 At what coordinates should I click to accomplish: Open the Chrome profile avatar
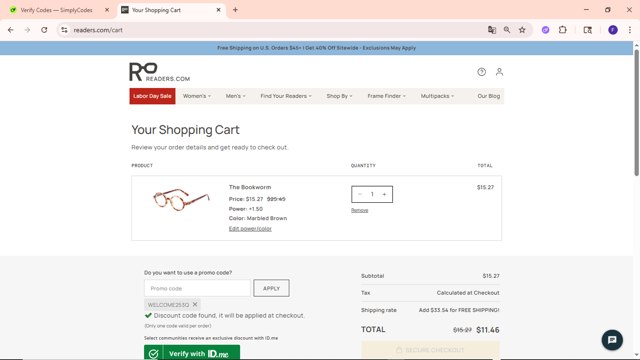click(x=613, y=30)
